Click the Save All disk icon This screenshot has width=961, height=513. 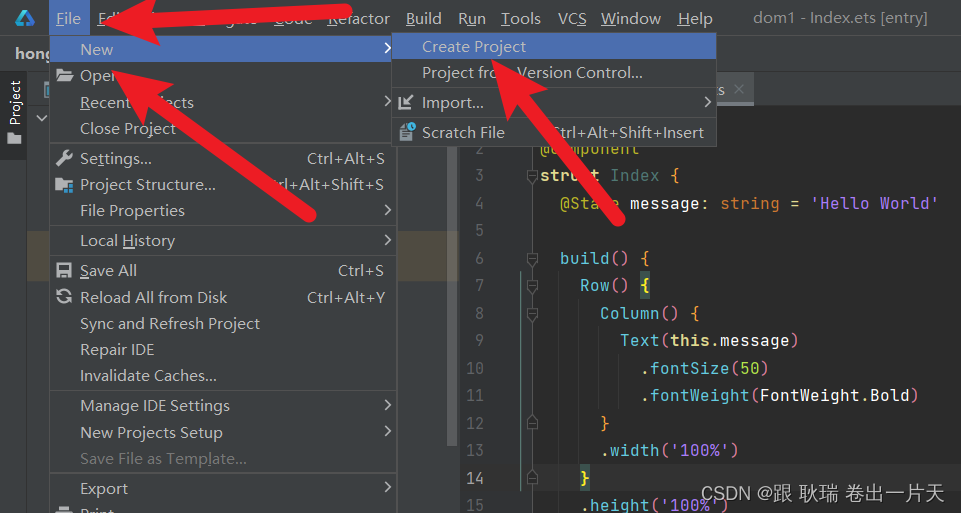click(x=64, y=270)
